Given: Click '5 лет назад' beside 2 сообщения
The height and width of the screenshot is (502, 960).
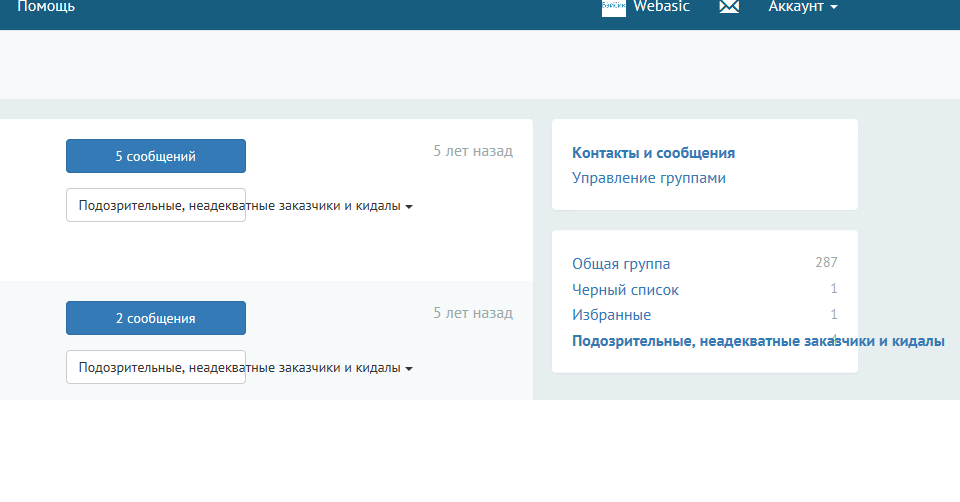Looking at the screenshot, I should click(473, 313).
